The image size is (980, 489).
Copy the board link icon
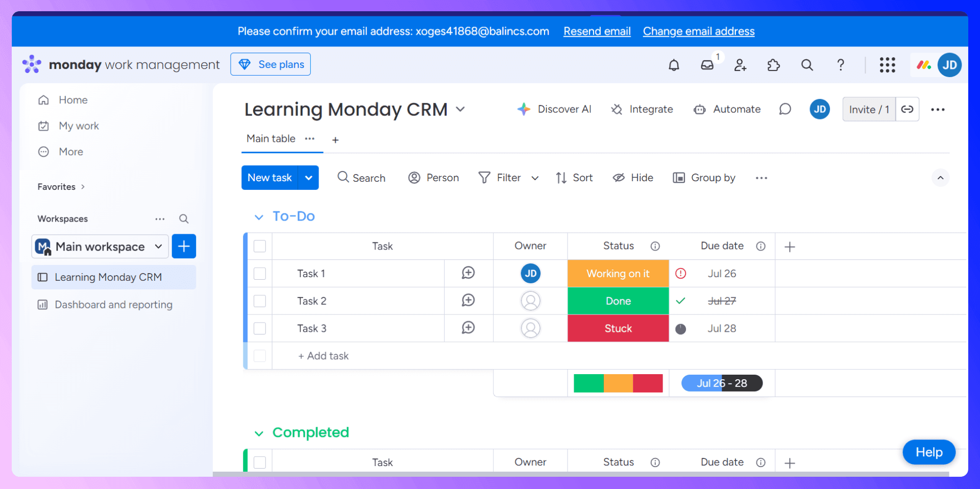[907, 109]
